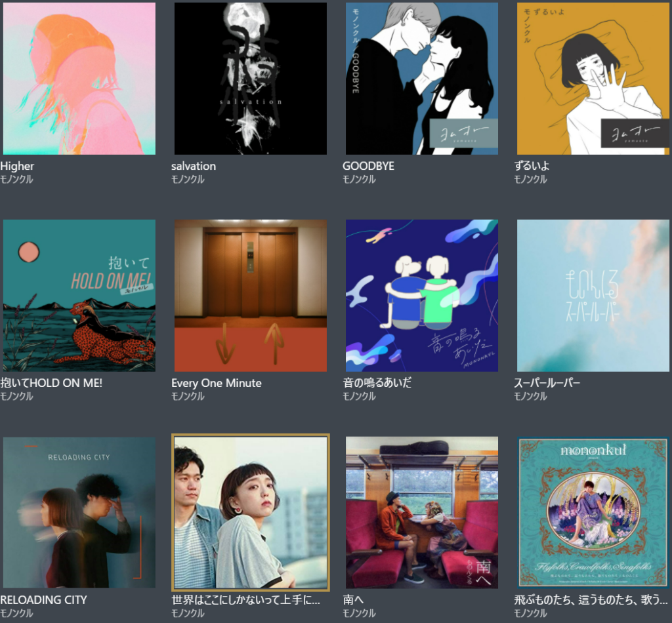Click the salvation album title text
Screen dimensions: 672x623
pyautogui.click(x=194, y=166)
